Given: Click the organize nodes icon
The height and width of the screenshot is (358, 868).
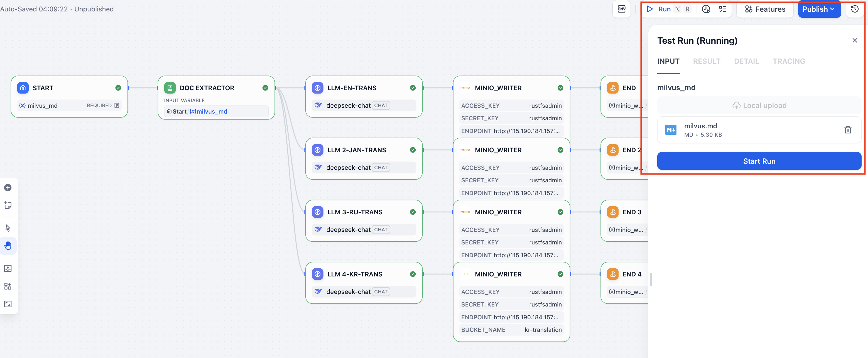Looking at the screenshot, I should tap(8, 286).
